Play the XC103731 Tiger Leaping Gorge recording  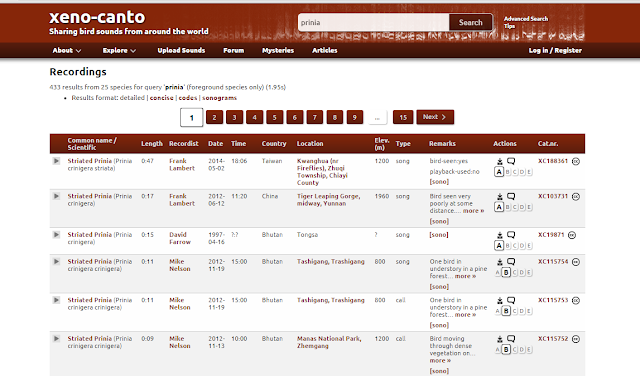(56, 196)
